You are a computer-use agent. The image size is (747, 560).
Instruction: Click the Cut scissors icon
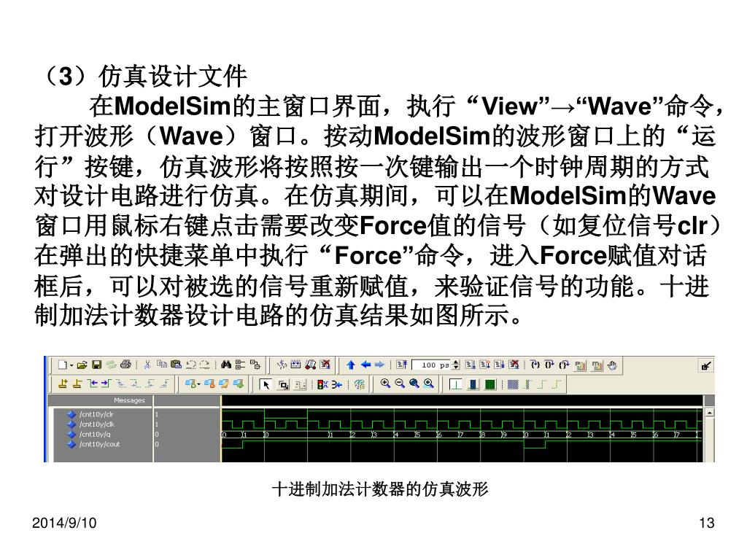coord(147,365)
